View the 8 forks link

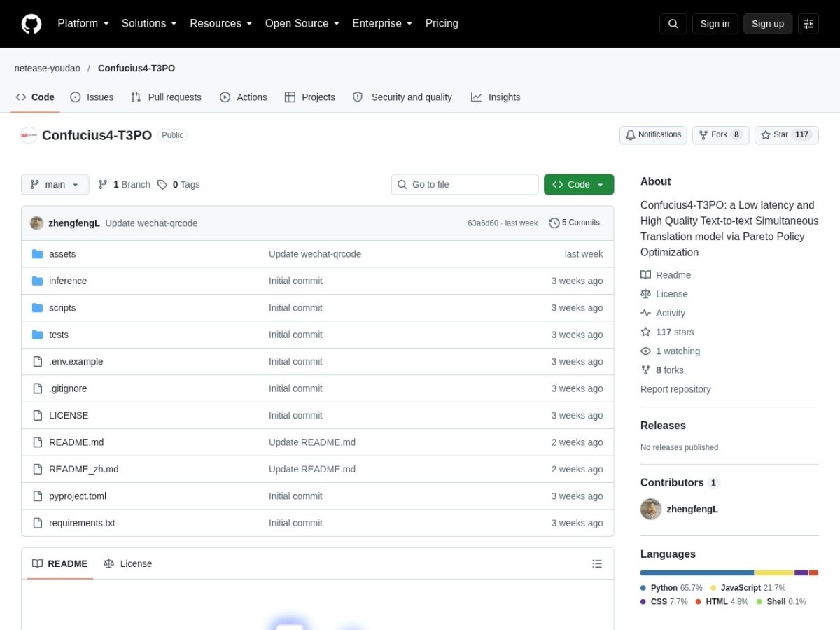point(662,370)
